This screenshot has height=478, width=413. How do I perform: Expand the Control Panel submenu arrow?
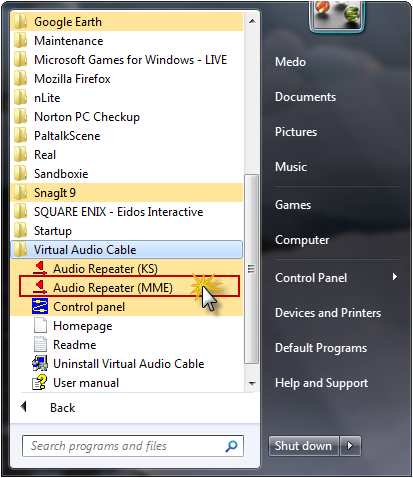click(x=395, y=277)
